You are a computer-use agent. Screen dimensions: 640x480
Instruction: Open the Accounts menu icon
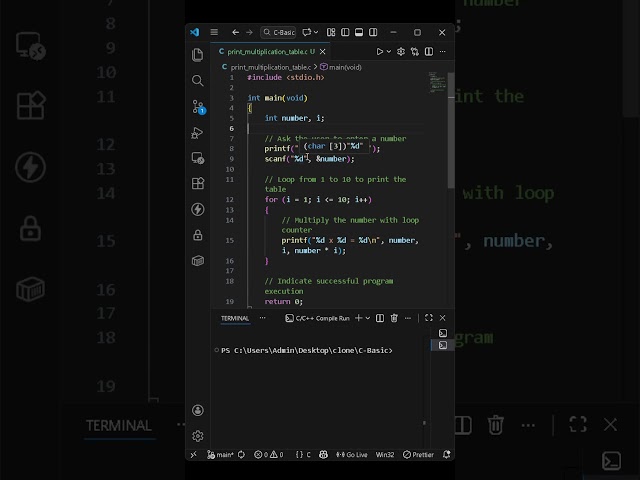(198, 410)
